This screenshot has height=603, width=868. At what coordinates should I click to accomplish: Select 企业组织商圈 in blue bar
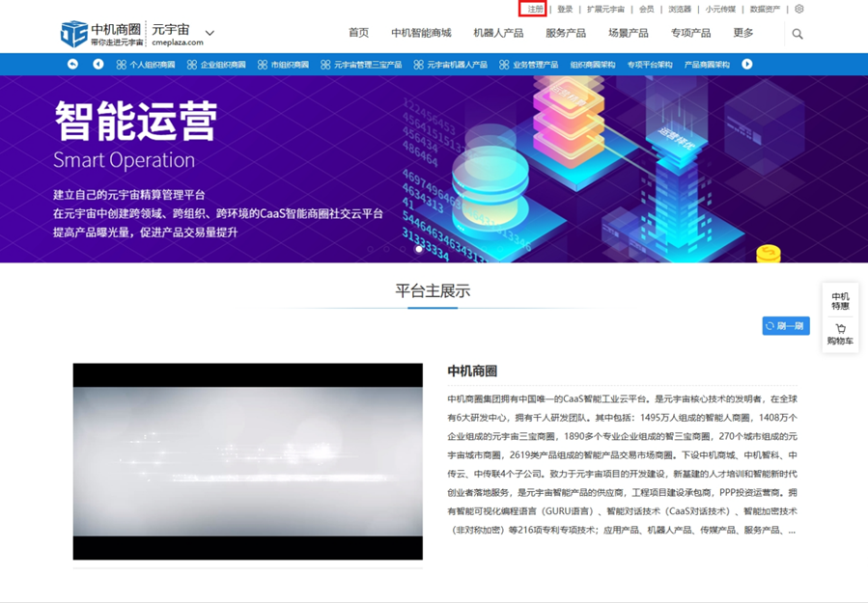(222, 65)
